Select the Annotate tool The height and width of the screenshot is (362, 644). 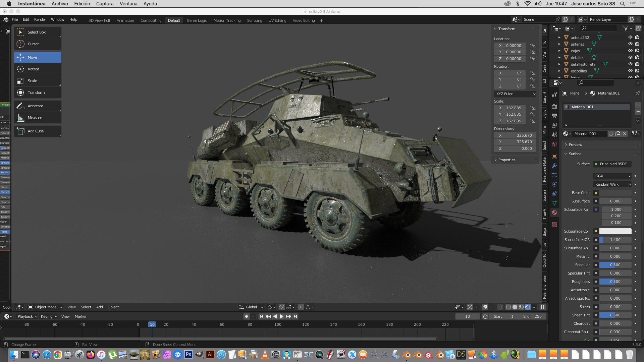pos(38,106)
